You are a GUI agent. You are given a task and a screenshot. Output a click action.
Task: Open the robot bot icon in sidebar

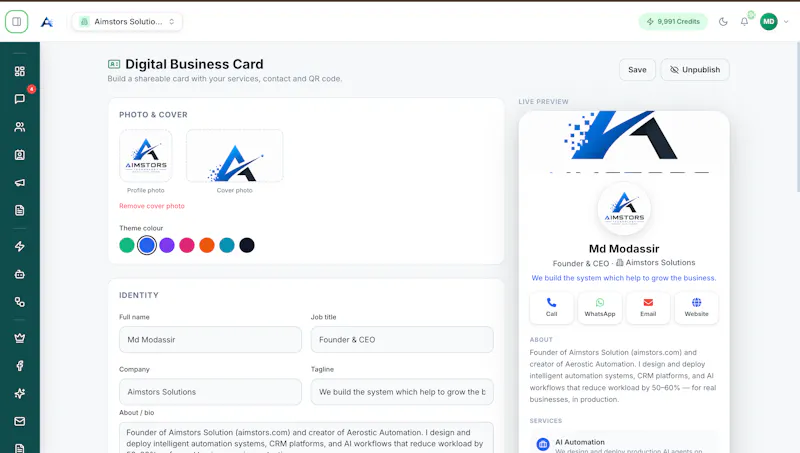(x=19, y=274)
